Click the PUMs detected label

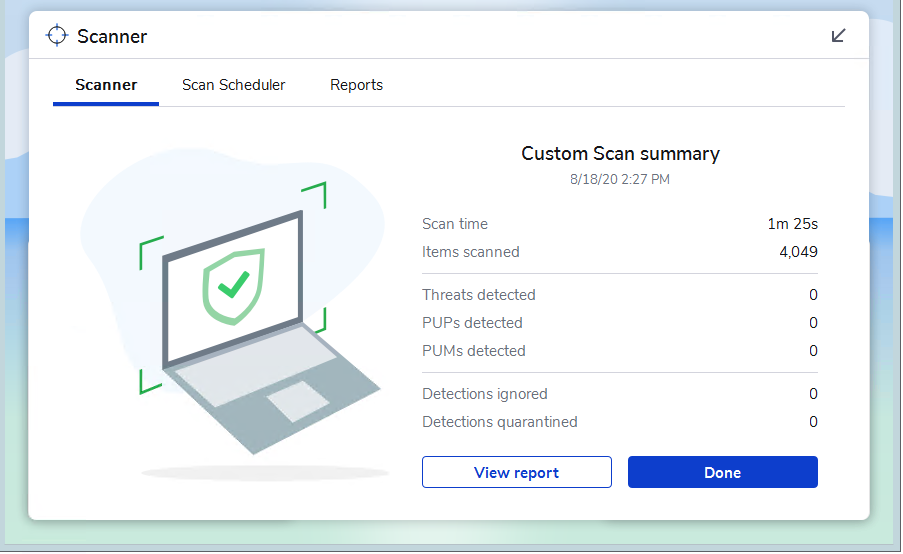(x=473, y=351)
